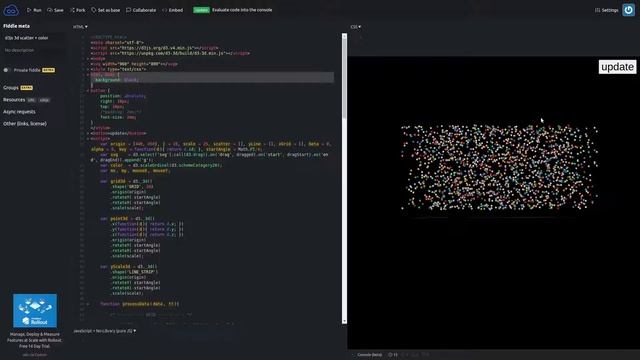Click Set as base
Viewport: 640px width, 360px height.
pyautogui.click(x=105, y=10)
